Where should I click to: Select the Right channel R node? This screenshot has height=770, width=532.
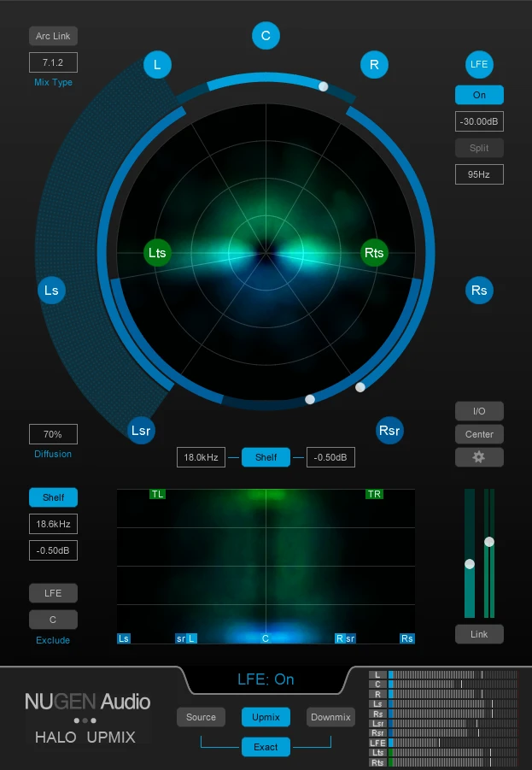[x=373, y=65]
